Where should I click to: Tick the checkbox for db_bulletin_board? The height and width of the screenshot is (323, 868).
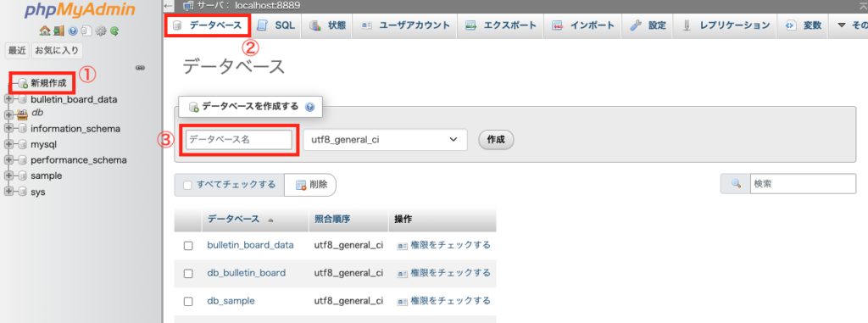[x=188, y=274]
